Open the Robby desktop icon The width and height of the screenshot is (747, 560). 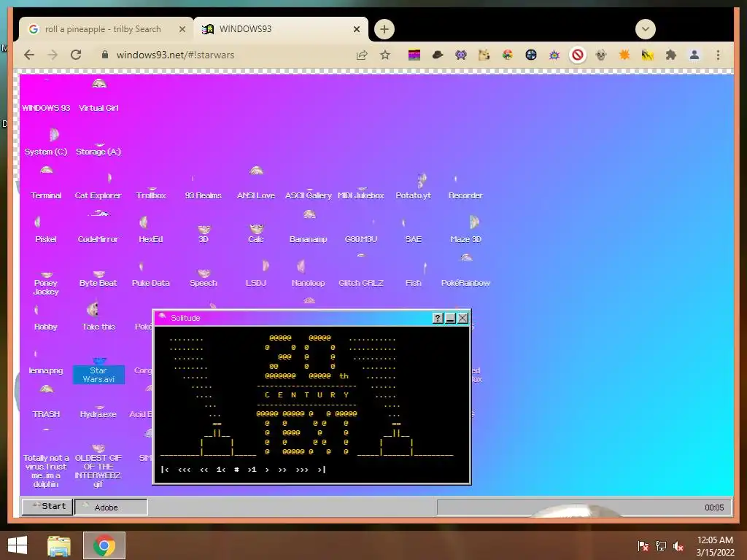point(46,319)
